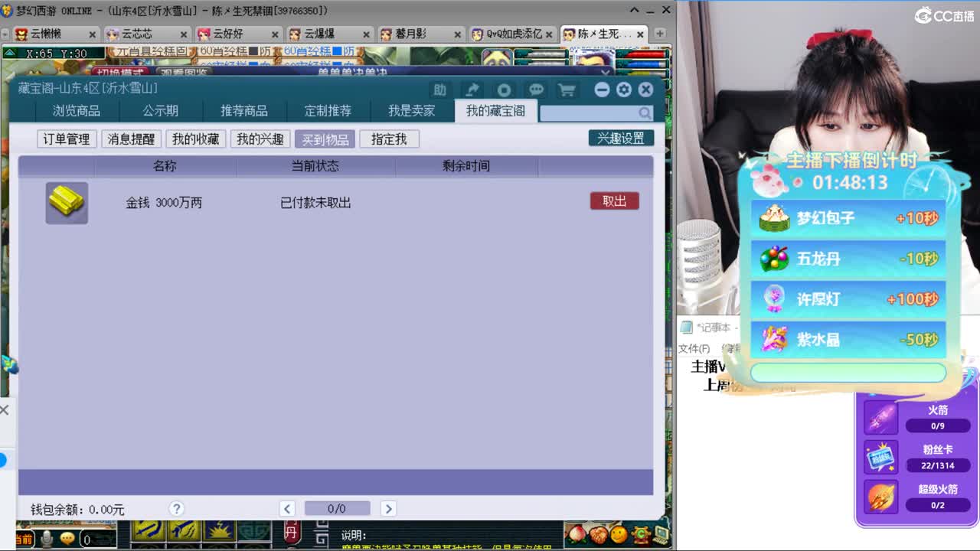Open the Notepad 文件(F) menu

point(694,348)
